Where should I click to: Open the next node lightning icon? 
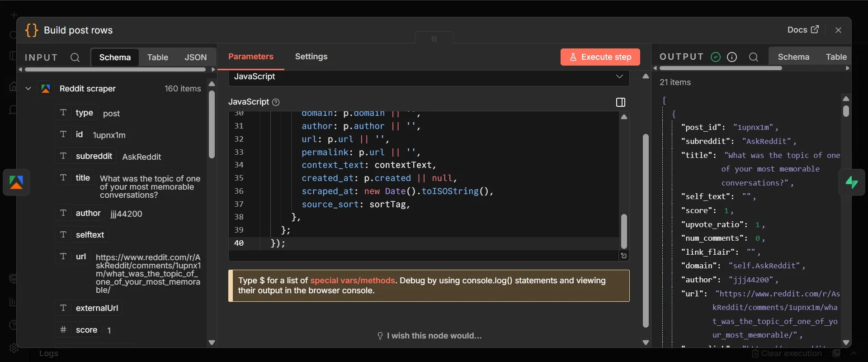pos(852,182)
